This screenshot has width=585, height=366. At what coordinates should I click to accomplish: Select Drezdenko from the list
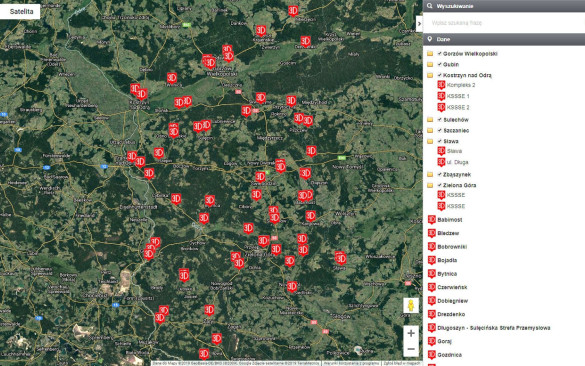(x=451, y=314)
